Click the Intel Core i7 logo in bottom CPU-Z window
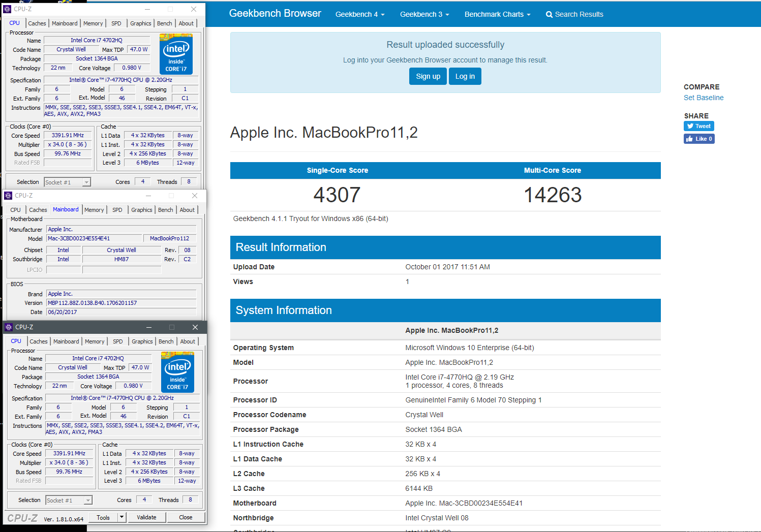Screen dimensions: 761x532 [177, 372]
